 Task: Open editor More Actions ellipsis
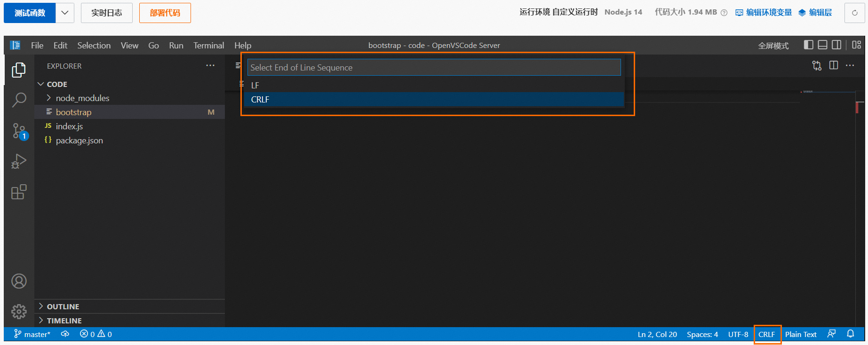(x=850, y=65)
